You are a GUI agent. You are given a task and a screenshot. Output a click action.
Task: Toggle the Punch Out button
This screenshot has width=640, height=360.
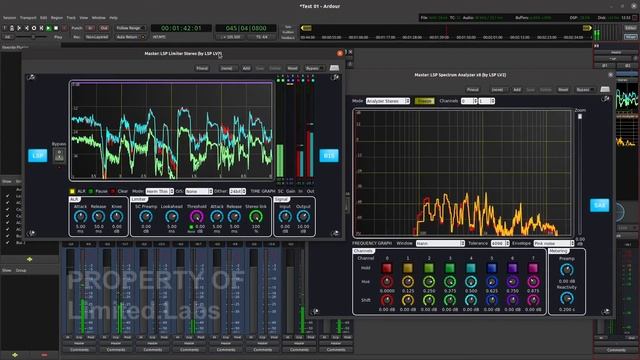104,28
